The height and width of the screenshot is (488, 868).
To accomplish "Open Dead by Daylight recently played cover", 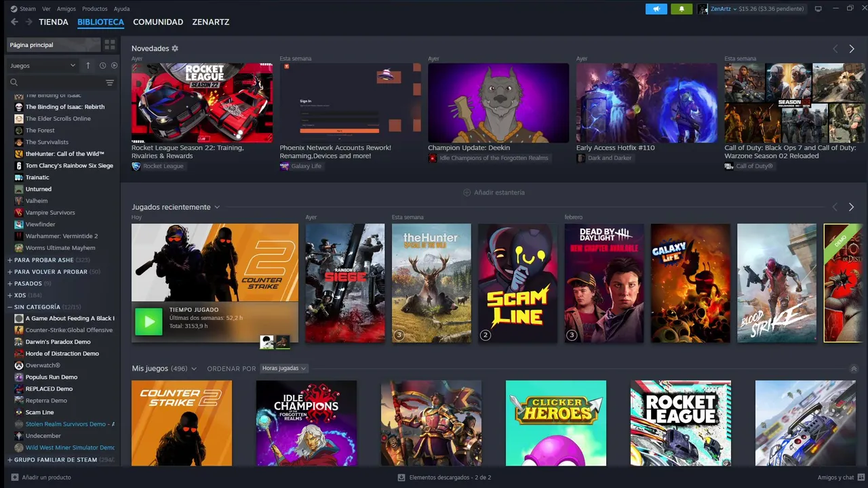I will tap(604, 283).
